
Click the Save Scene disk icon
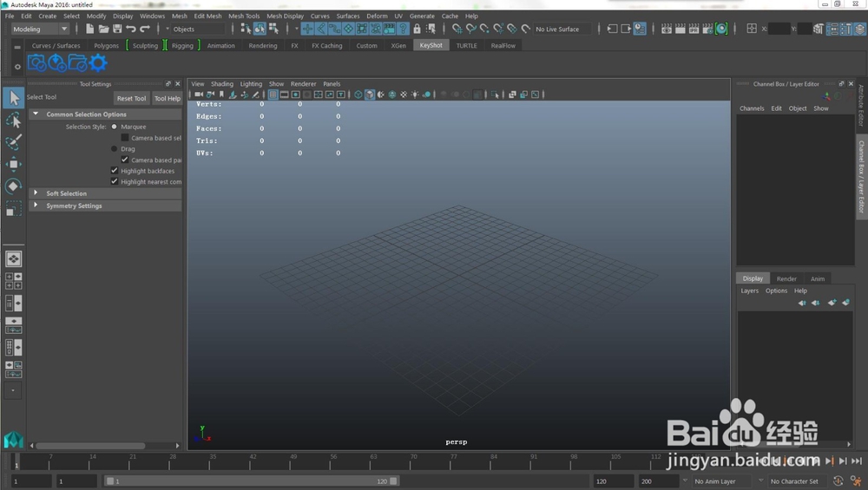[x=117, y=29]
